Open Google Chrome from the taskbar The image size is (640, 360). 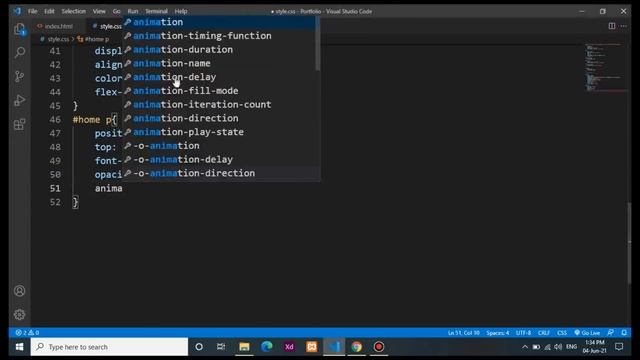(356, 347)
